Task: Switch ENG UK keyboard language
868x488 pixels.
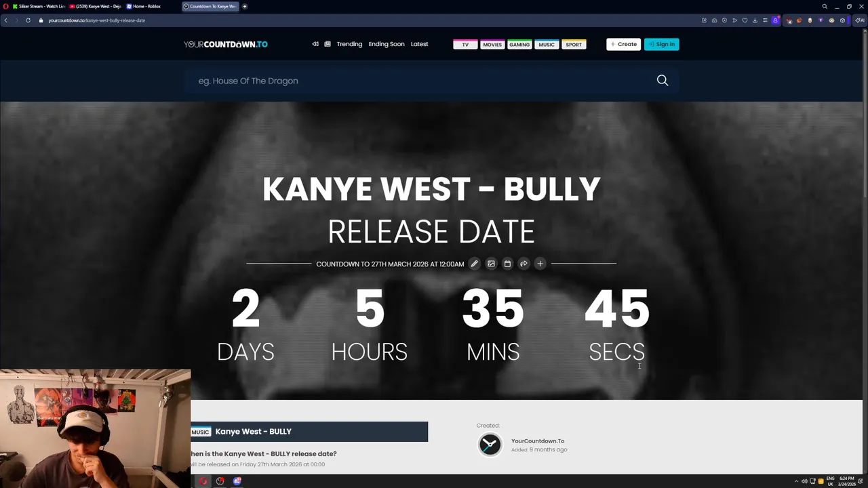Action: click(831, 481)
